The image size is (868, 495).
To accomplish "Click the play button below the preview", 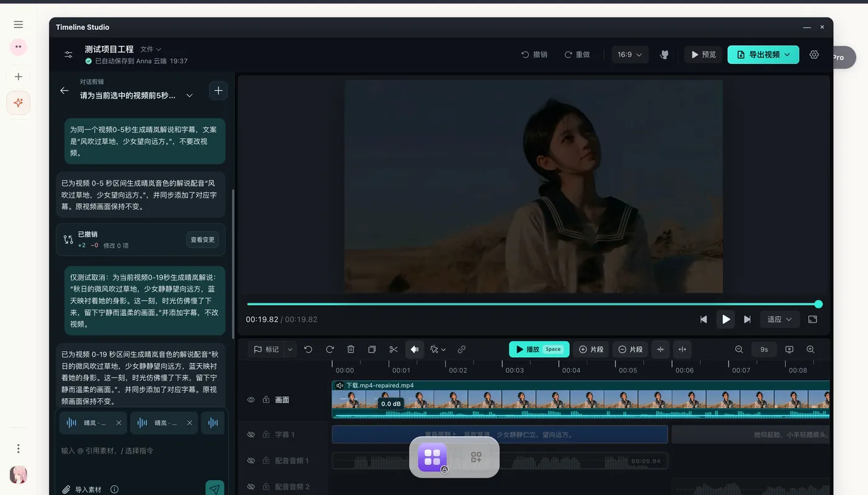I will click(x=725, y=319).
